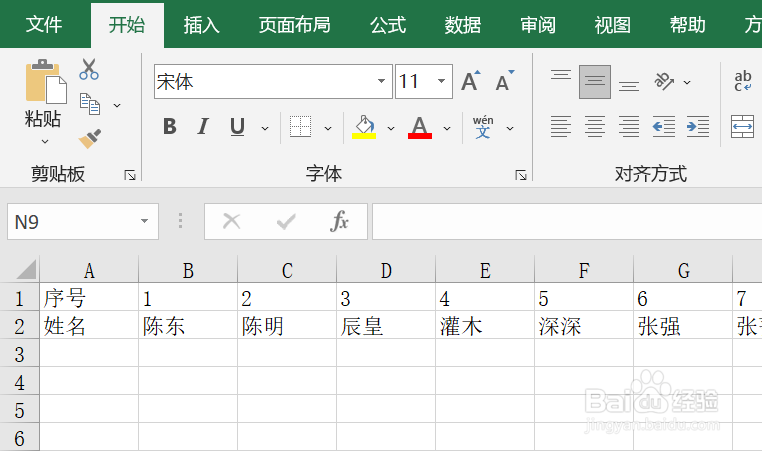Screen dimensions: 762x451
Task: Click the wén phonetic guide icon
Action: pyautogui.click(x=483, y=127)
